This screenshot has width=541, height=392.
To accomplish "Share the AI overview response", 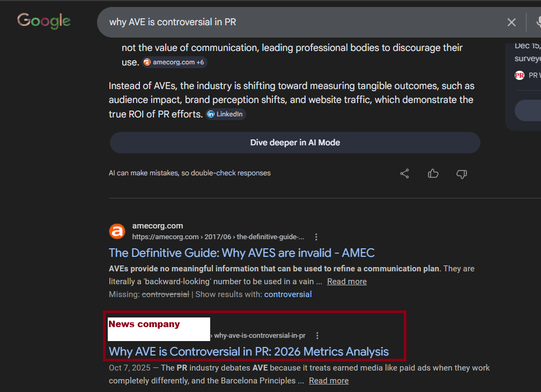I will pyautogui.click(x=405, y=173).
